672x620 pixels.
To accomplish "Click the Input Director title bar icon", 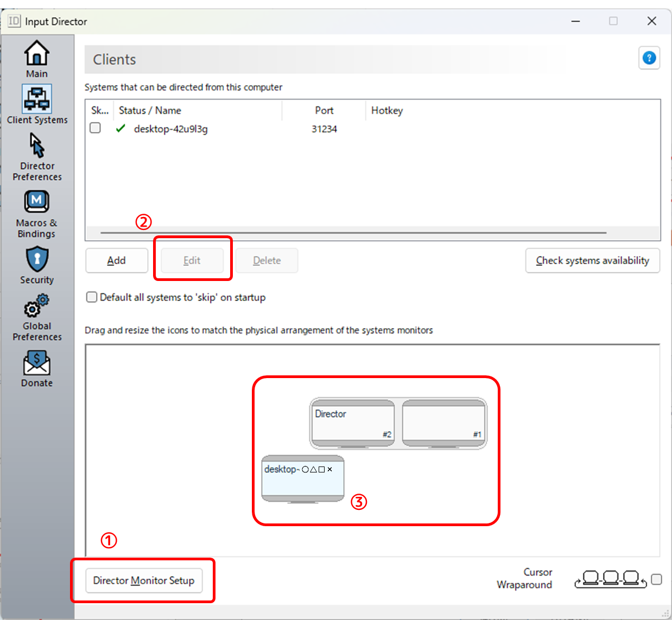I will (x=14, y=21).
